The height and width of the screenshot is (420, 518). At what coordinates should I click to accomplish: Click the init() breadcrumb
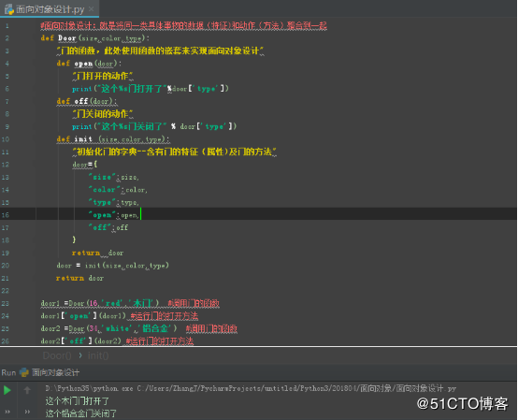click(x=98, y=355)
